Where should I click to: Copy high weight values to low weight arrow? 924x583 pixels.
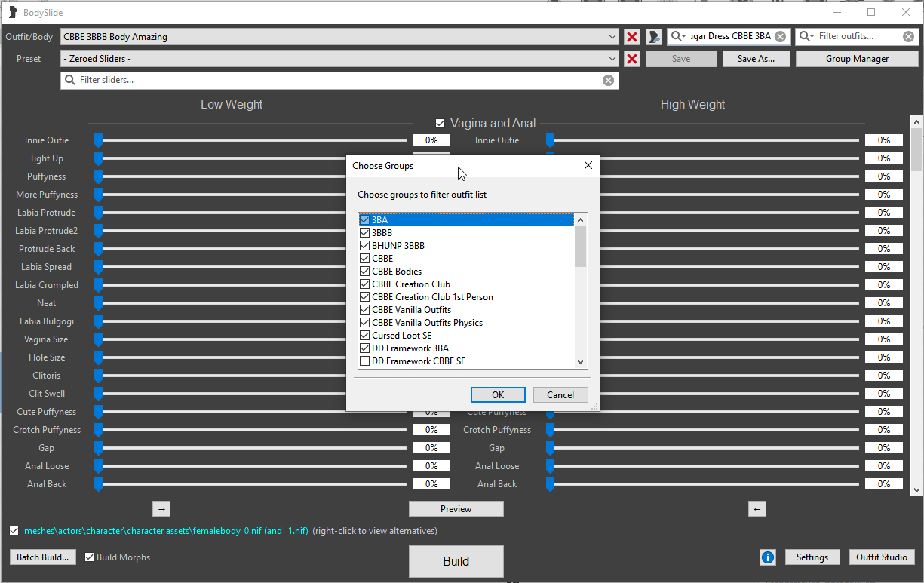(757, 508)
